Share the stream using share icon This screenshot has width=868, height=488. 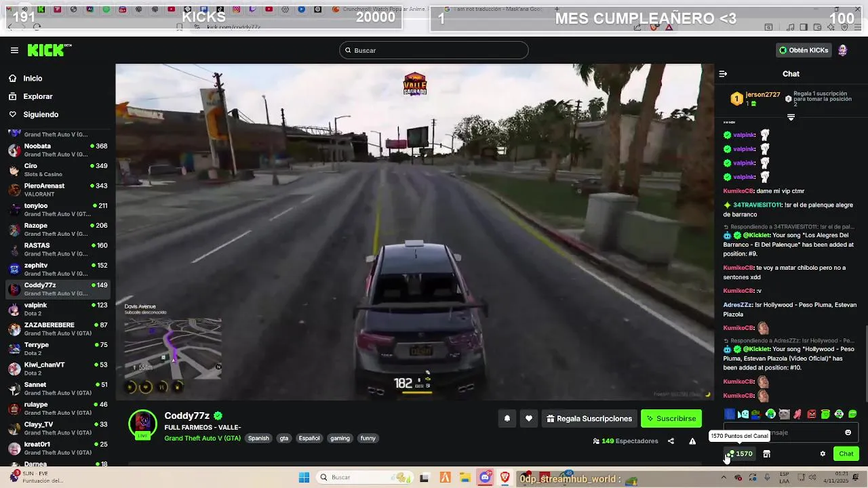pyautogui.click(x=671, y=441)
